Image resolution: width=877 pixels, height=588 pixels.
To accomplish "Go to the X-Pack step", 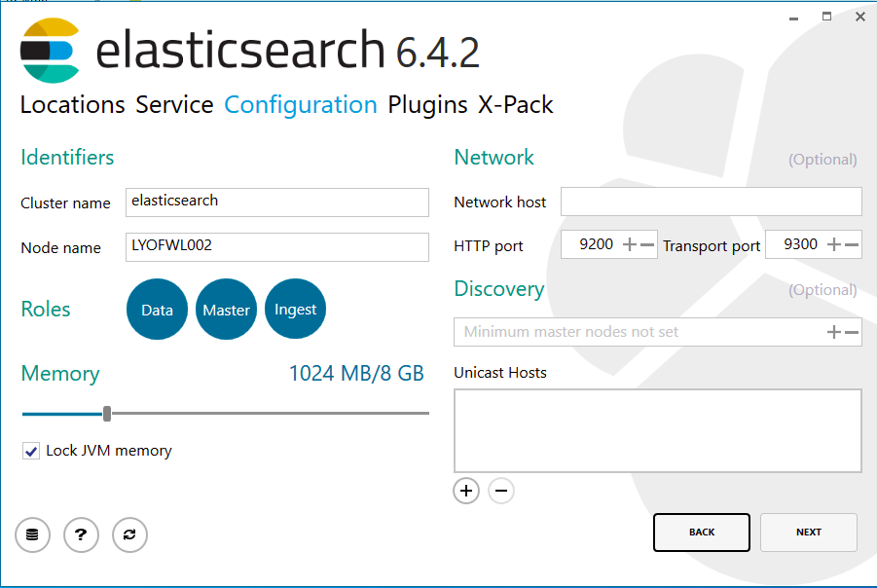I will 516,104.
